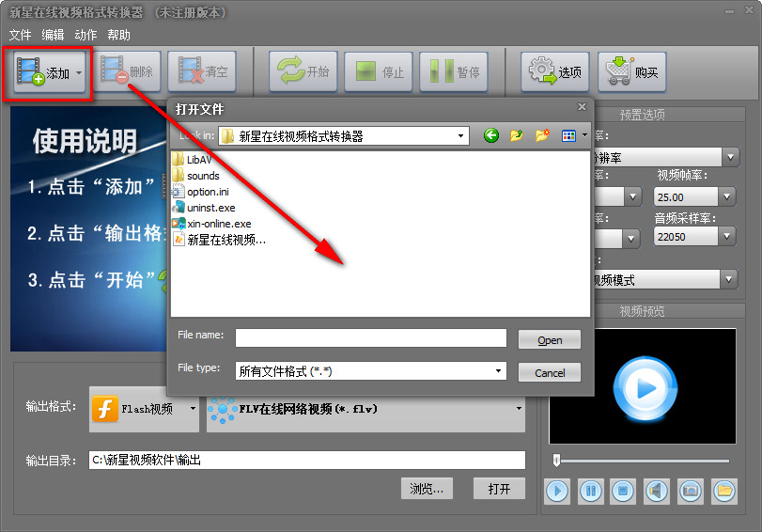
Task: Click the 浏览... browse button
Action: tap(427, 489)
